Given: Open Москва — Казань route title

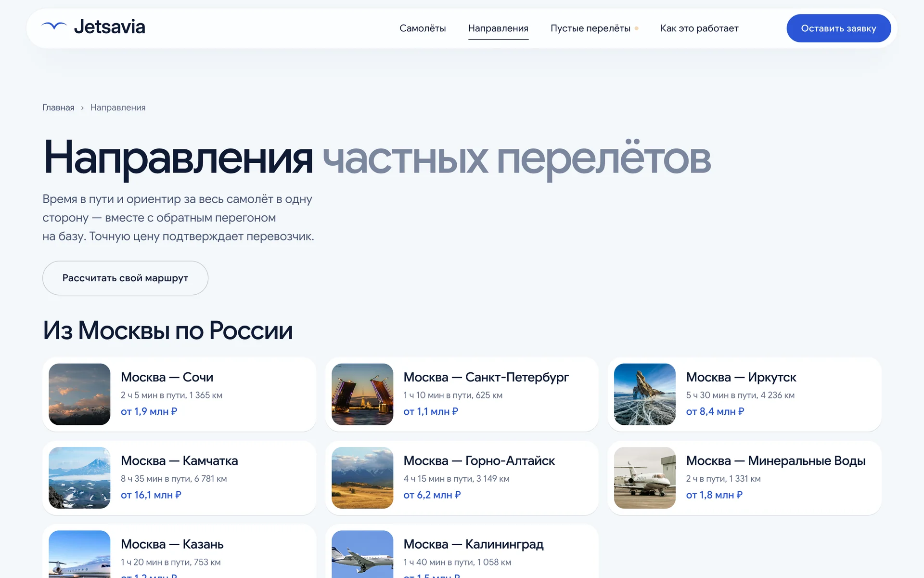Looking at the screenshot, I should pyautogui.click(x=172, y=544).
